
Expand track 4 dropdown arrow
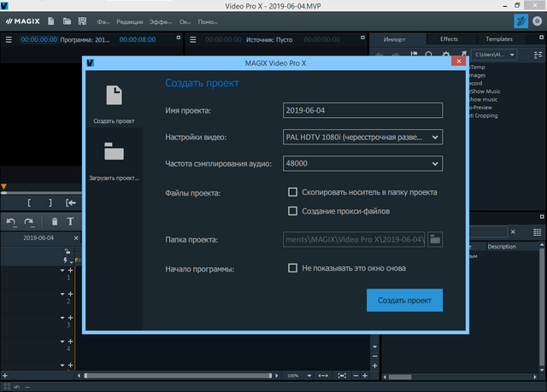pyautogui.click(x=62, y=342)
